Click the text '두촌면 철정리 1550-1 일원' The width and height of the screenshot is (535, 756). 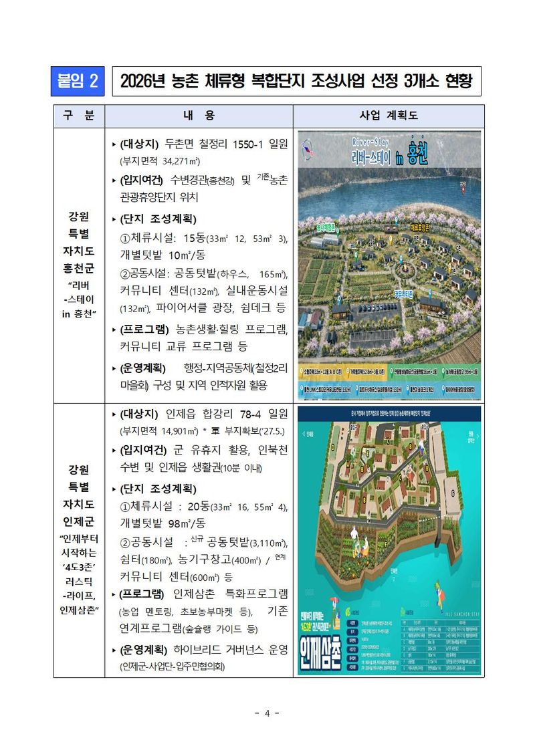click(226, 144)
